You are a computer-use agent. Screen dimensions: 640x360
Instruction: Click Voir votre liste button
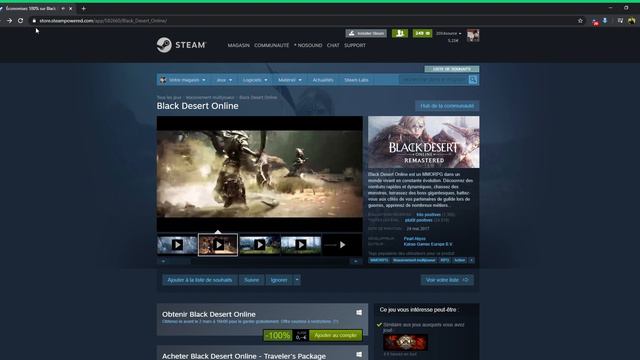pyautogui.click(x=447, y=280)
